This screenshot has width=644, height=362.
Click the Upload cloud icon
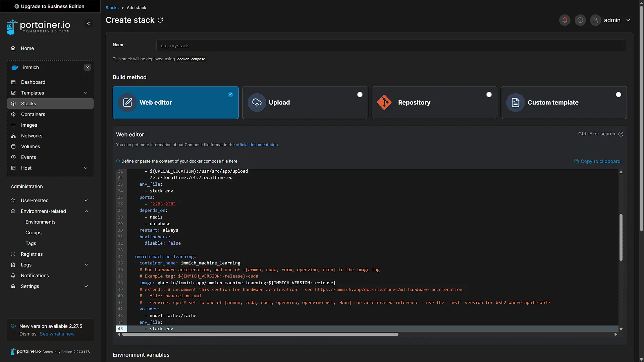click(257, 103)
